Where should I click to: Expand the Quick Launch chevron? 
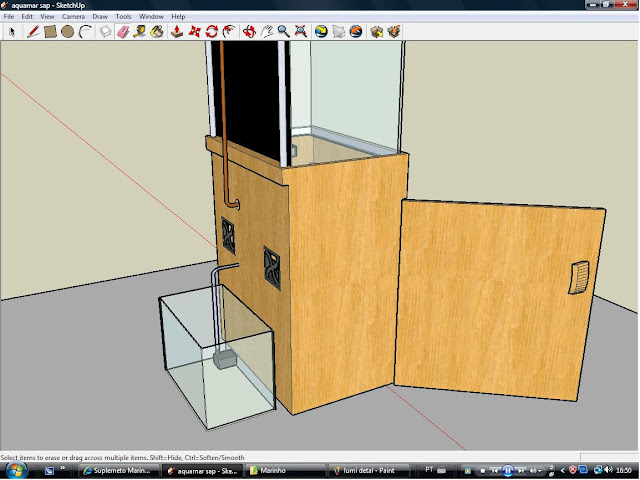62,468
